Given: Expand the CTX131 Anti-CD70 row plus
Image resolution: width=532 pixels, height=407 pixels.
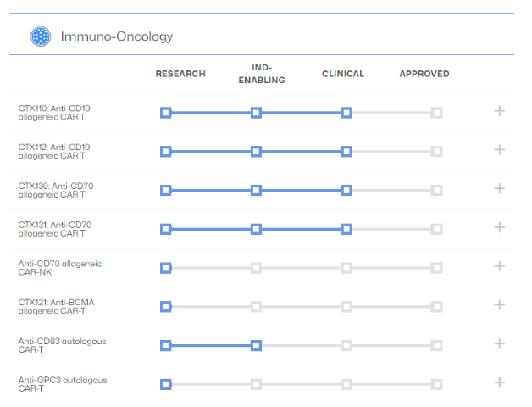Looking at the screenshot, I should click(500, 227).
